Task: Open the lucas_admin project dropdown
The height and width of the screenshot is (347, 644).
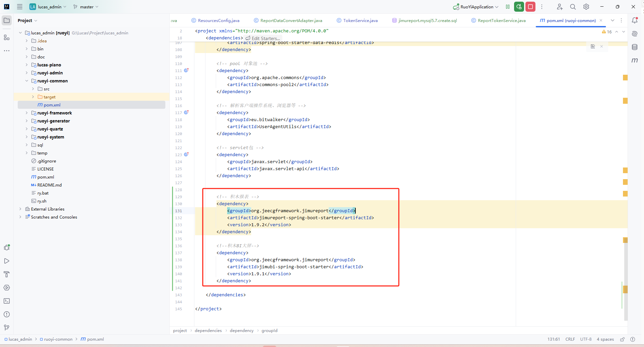Action: pyautogui.click(x=48, y=7)
